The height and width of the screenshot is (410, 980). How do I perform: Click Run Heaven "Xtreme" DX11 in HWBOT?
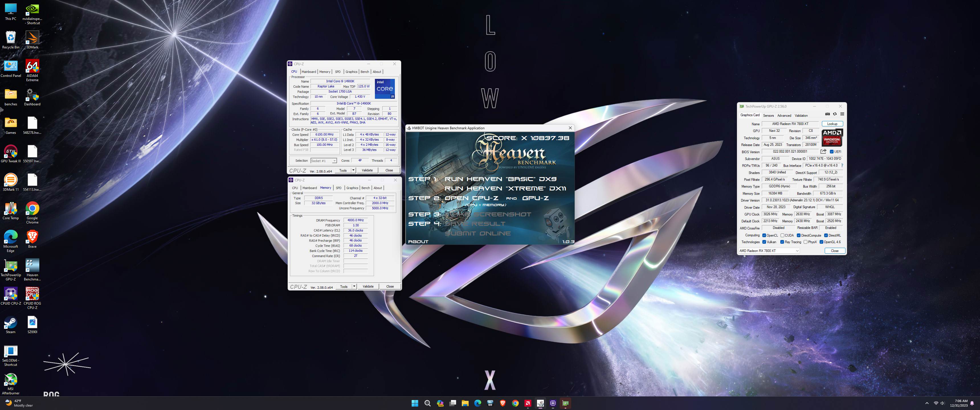(505, 188)
